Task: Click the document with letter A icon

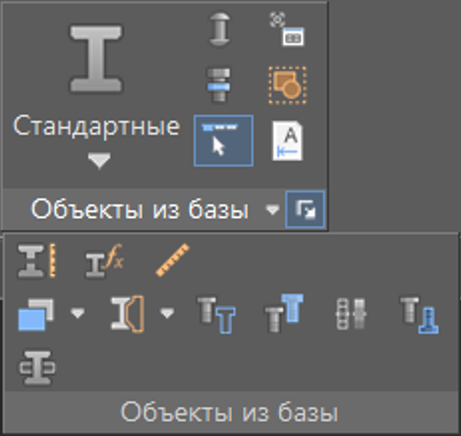Action: click(287, 141)
